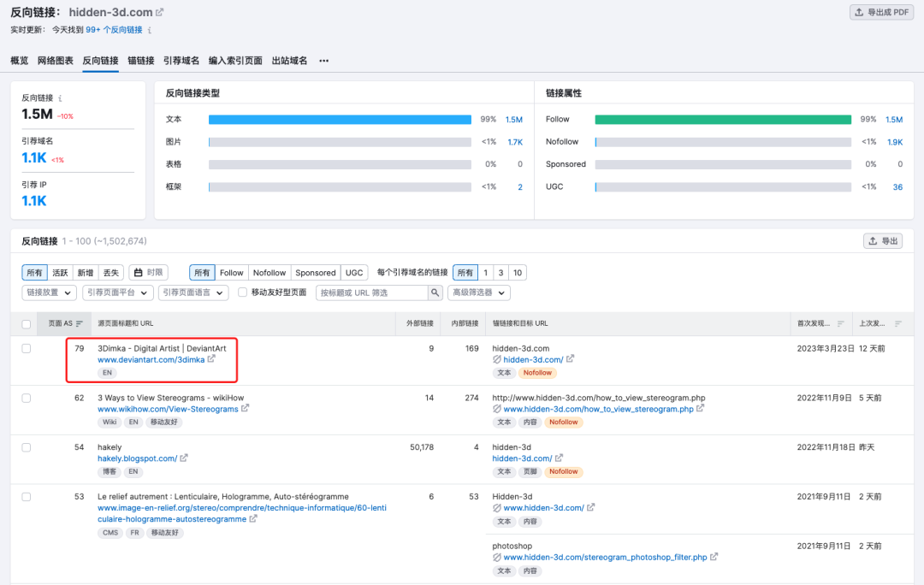This screenshot has width=924, height=585.
Task: Select "10" links per referring domain
Action: (x=518, y=273)
